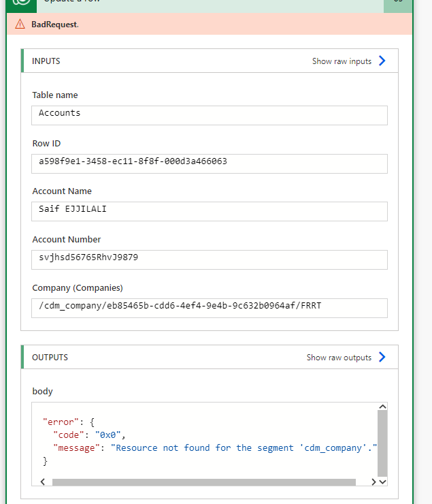432x504 pixels.
Task: Click the Row ID value field
Action: coord(210,163)
